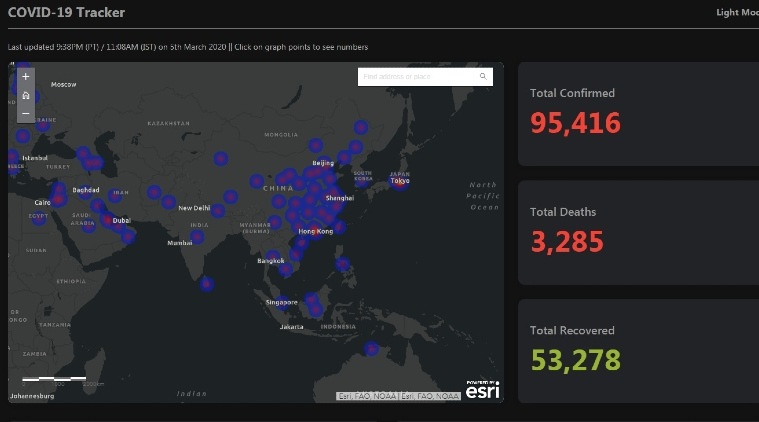
Task: Open the Total Confirmed card
Action: coord(638,112)
